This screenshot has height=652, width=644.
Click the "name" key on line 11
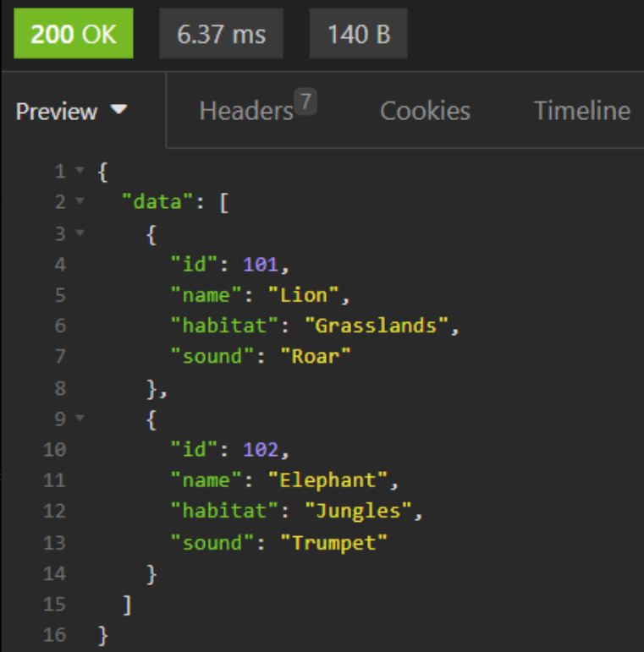point(206,480)
